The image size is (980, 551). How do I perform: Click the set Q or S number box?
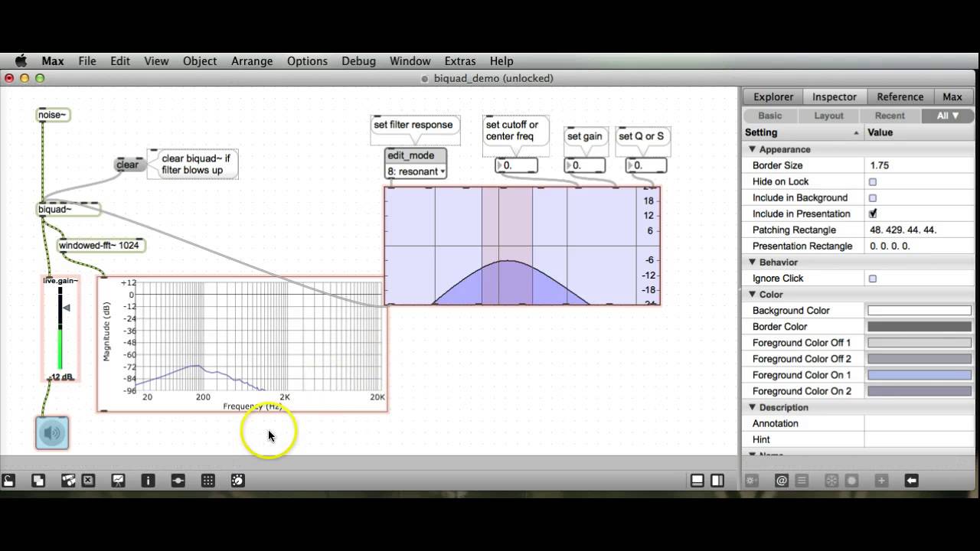coord(646,165)
